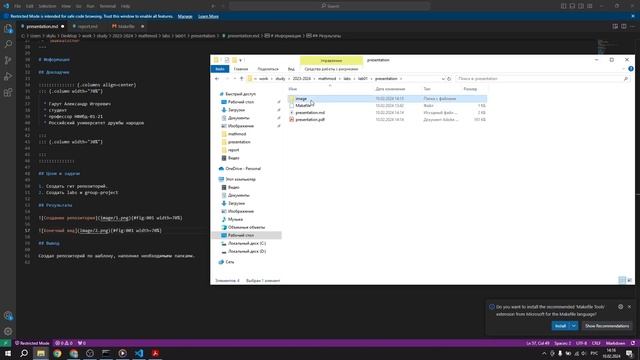This screenshot has width=640, height=360.
Task: Click the Learn More link in banner
Action: (x=208, y=16)
